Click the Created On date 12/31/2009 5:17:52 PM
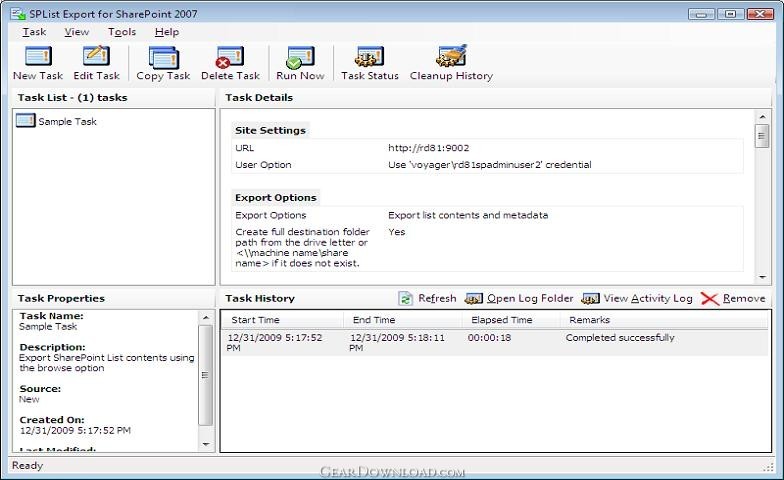The image size is (784, 480). (75, 430)
